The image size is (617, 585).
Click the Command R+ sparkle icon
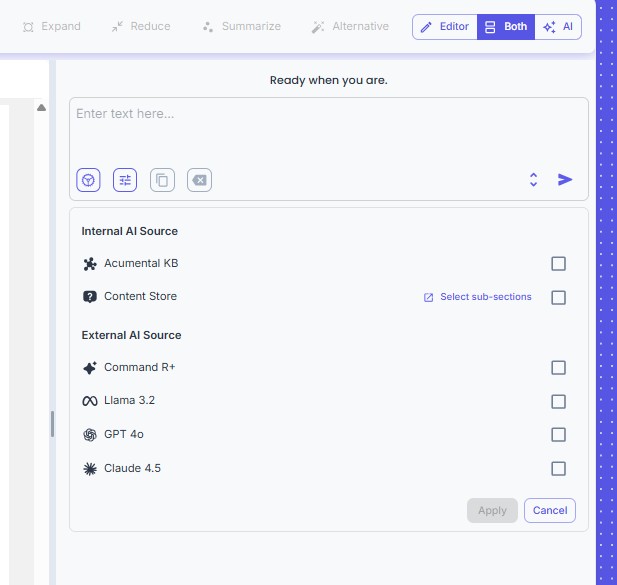click(90, 367)
